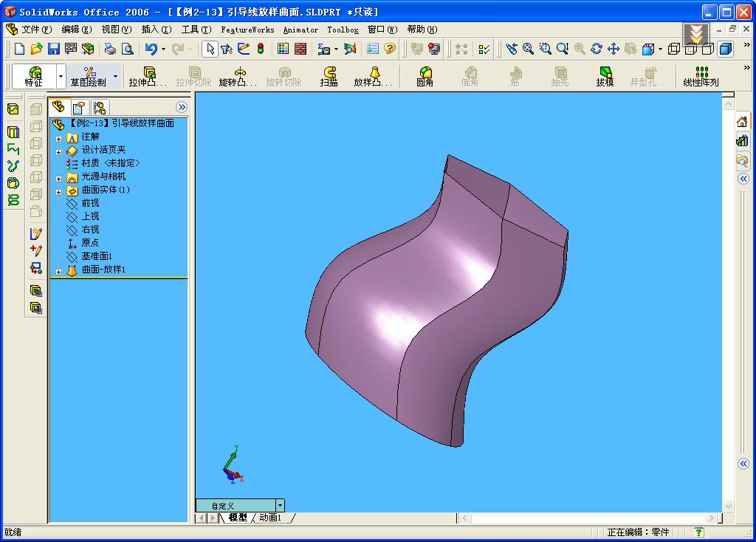Image resolution: width=756 pixels, height=542 pixels.
Task: Click the Print icon
Action: pos(111,49)
